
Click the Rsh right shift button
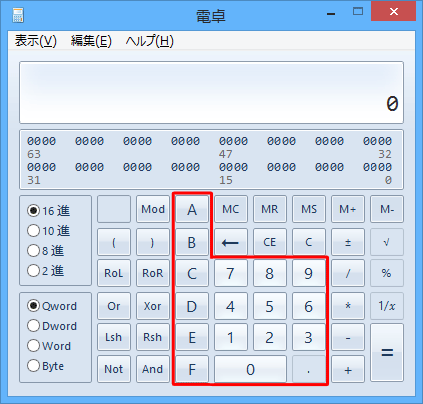(153, 337)
